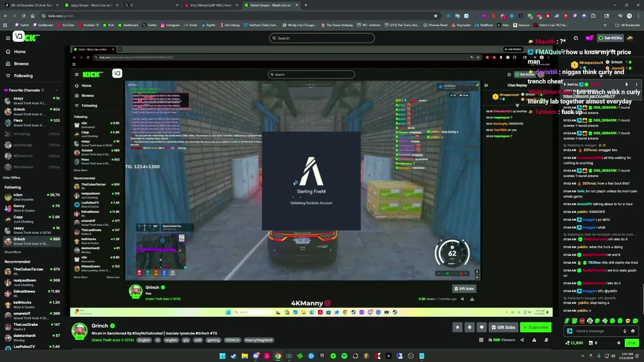Open All Bookmarks folder
Screen dimensions: 644x362
[628, 25]
